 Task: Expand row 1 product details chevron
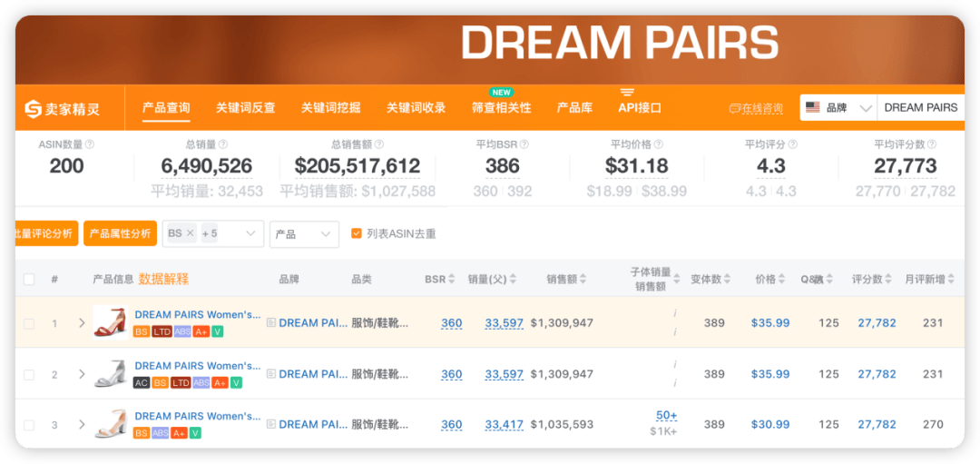[81, 323]
